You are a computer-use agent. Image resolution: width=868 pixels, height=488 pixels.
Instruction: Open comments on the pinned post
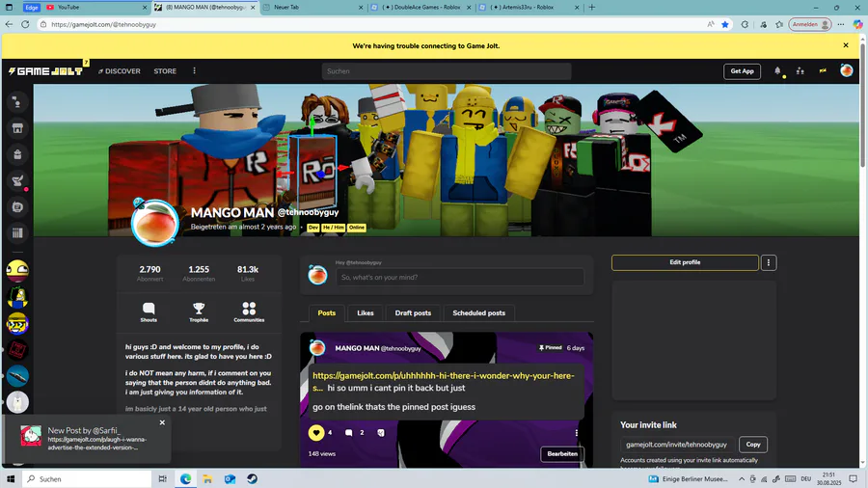pyautogui.click(x=349, y=433)
